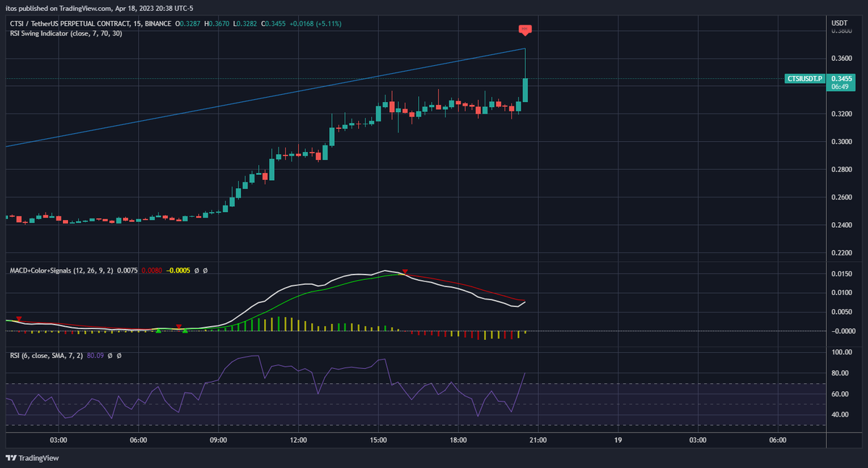Click the +0.0168 (+5.11%) change value

[x=315, y=24]
